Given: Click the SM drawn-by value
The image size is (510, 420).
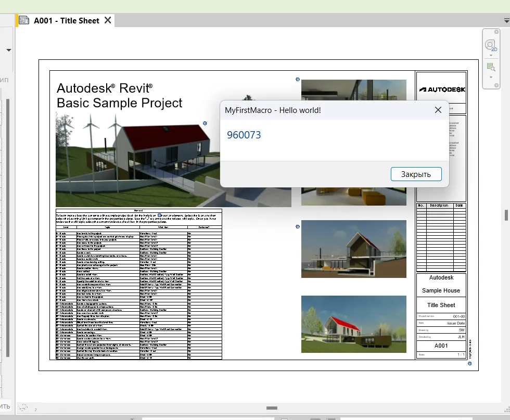Looking at the screenshot, I should click(x=462, y=330).
